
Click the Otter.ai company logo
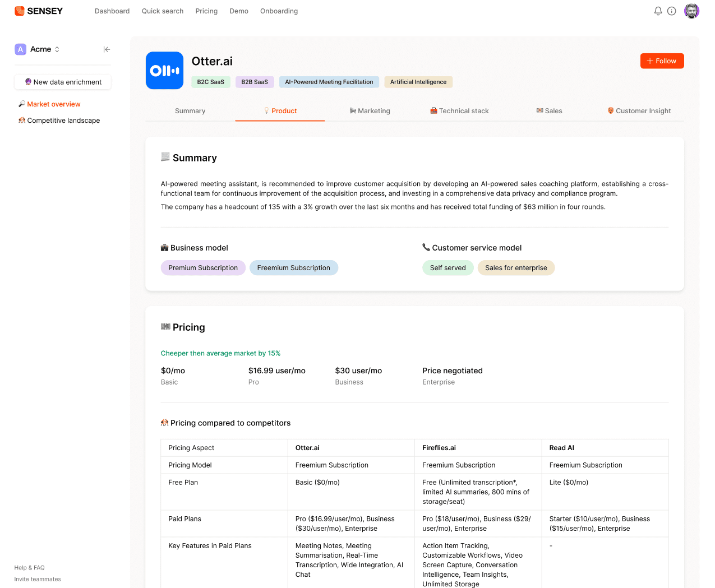[x=164, y=71]
